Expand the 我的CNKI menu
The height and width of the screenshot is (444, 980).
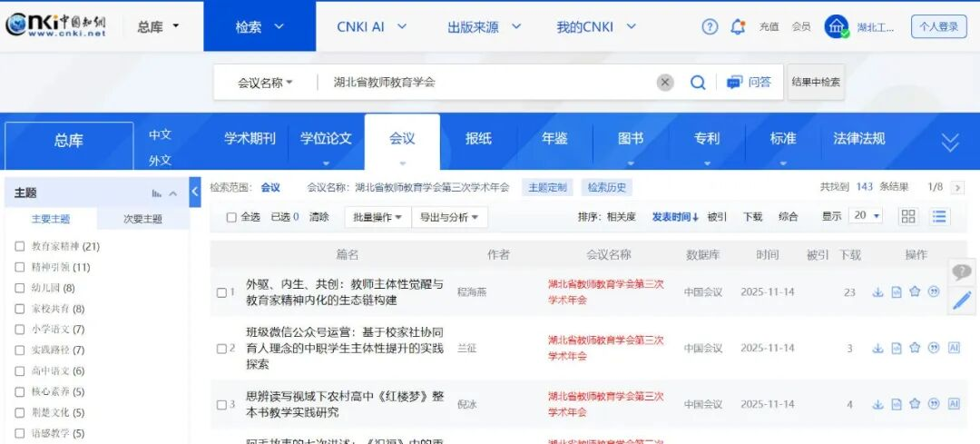click(596, 26)
